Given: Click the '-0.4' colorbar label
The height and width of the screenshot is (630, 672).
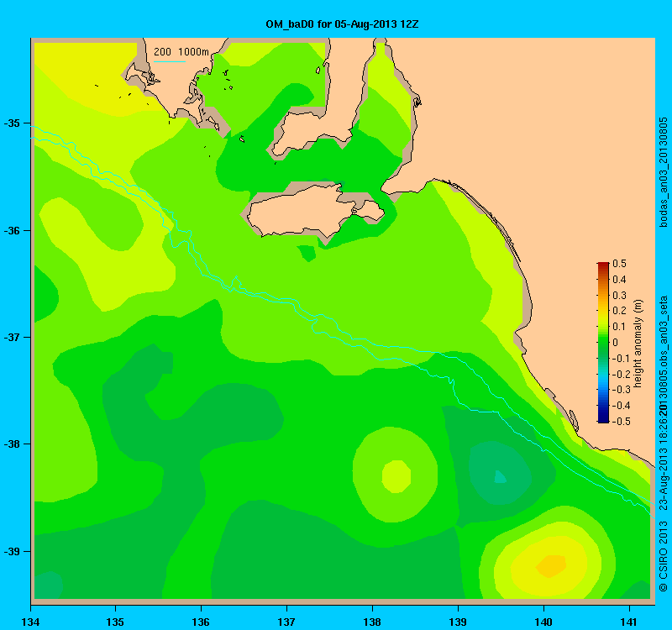Looking at the screenshot, I should coord(621,406).
